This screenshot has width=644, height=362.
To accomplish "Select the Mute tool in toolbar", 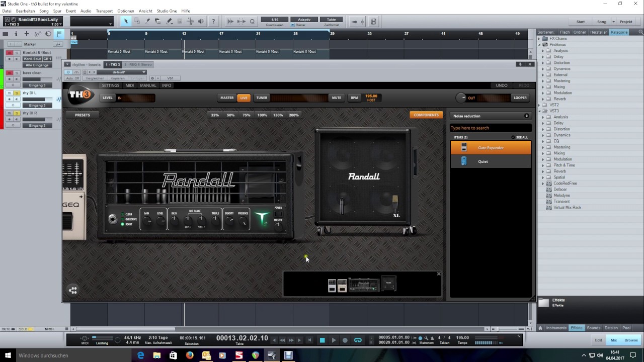I will [180, 21].
